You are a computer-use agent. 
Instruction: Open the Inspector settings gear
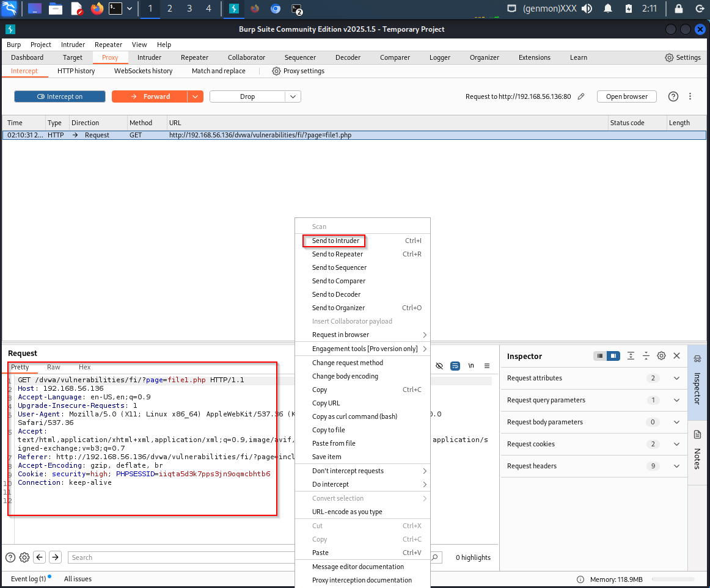661,356
